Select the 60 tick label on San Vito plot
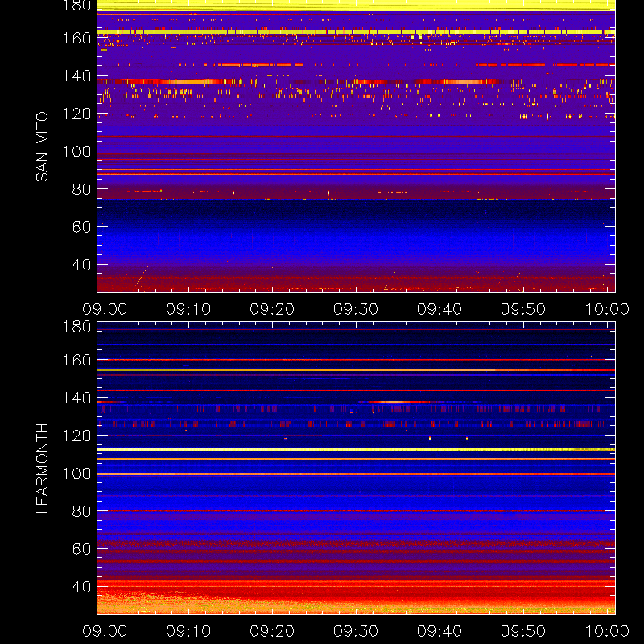644x644 pixels. [x=82, y=227]
